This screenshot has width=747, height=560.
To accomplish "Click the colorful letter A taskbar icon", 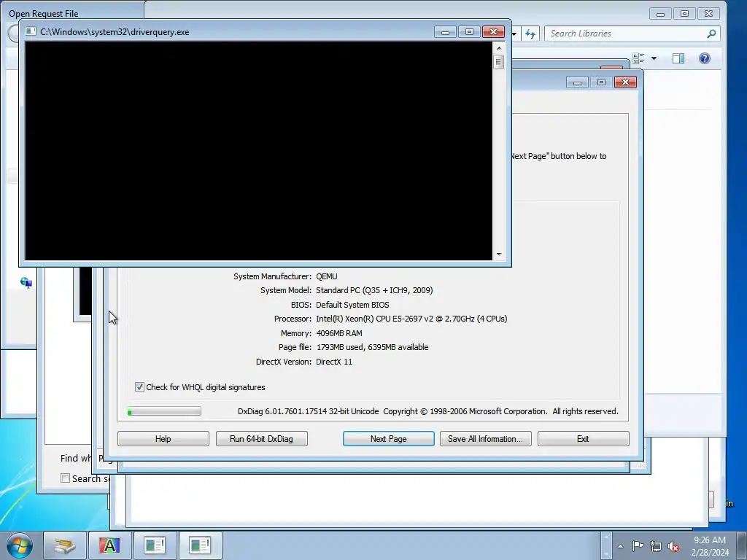I will coord(109,545).
